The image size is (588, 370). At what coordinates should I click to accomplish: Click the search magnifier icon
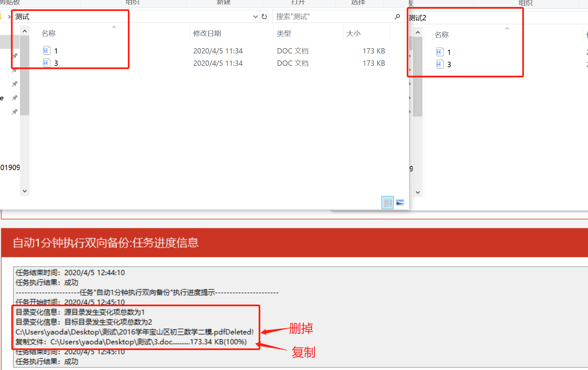(x=397, y=17)
